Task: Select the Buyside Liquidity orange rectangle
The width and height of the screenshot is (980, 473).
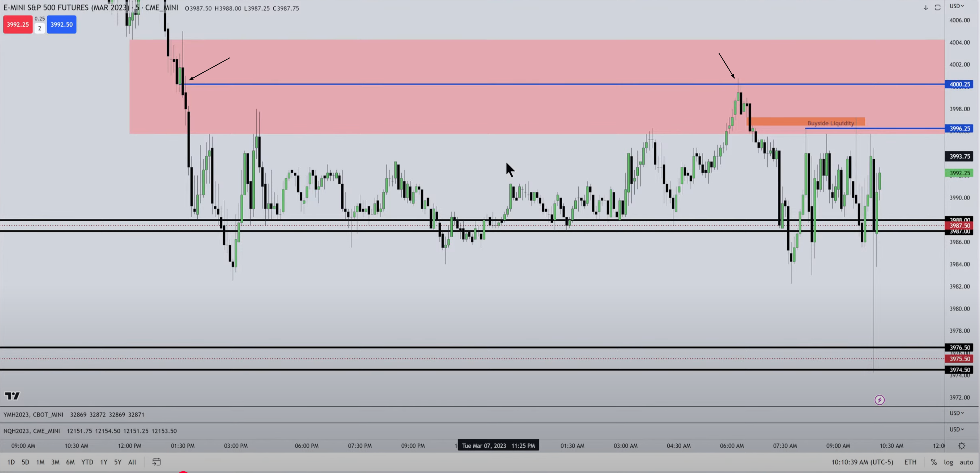Action: [806, 122]
